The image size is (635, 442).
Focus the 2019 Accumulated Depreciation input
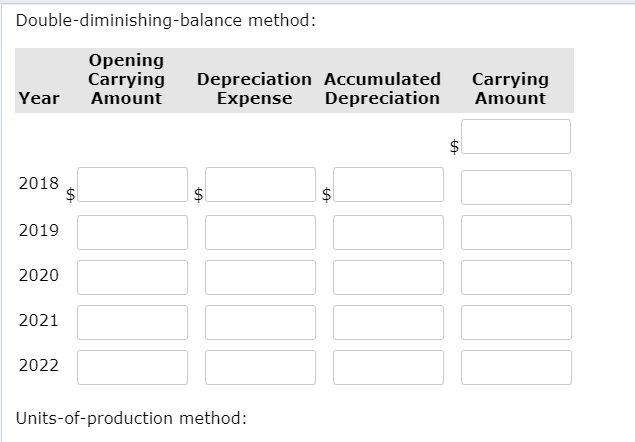click(388, 232)
